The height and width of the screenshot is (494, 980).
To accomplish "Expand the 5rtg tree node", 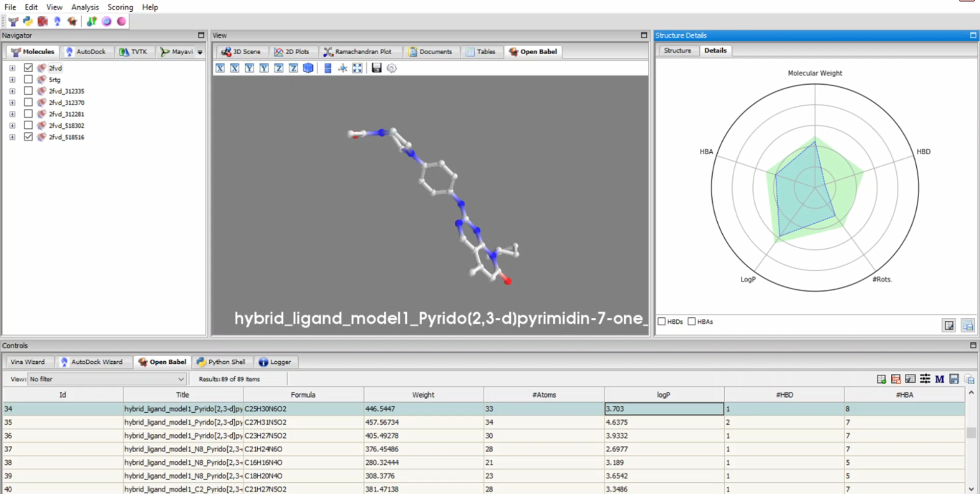I will click(12, 80).
